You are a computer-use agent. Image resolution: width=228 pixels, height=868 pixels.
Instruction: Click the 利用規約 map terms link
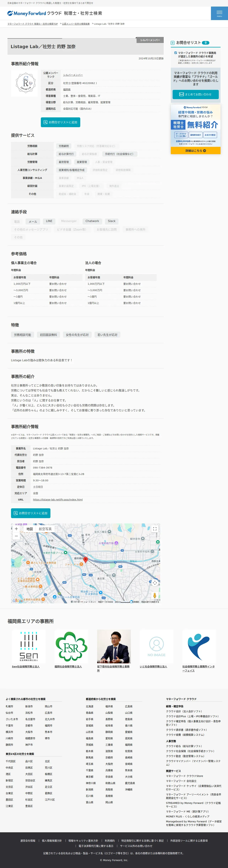135,602
